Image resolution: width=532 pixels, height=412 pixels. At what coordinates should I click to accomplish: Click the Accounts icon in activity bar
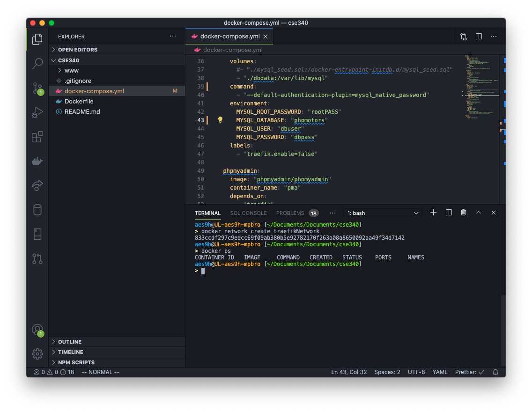click(x=37, y=330)
